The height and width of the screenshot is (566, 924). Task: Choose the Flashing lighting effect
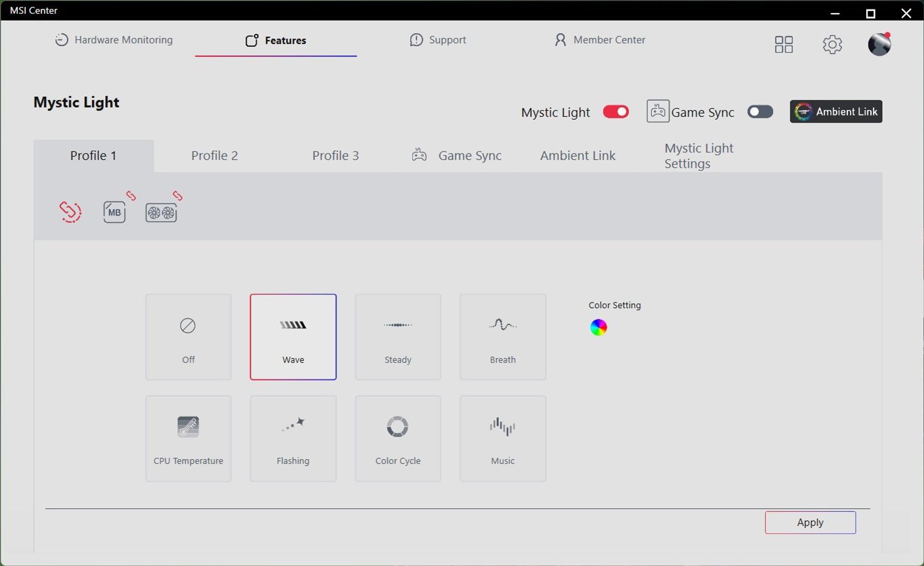tap(293, 439)
